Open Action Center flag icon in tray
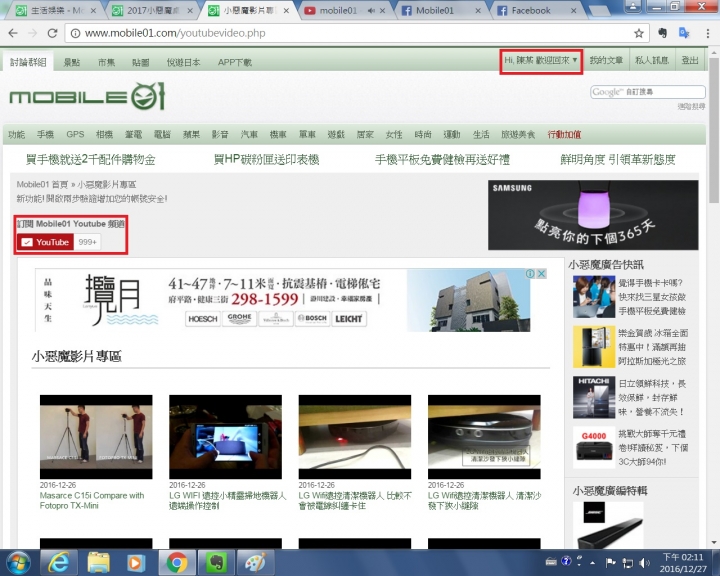The height and width of the screenshot is (576, 720). point(611,563)
